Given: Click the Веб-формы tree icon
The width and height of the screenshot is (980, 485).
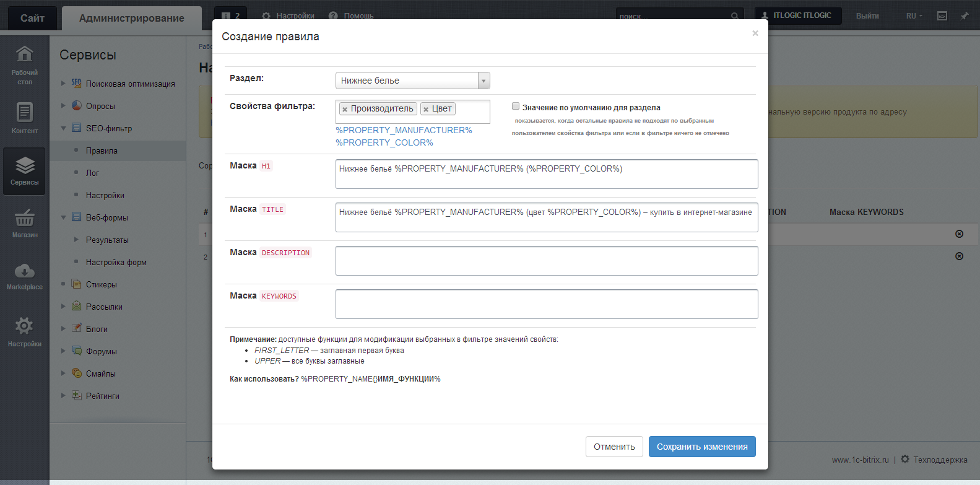Looking at the screenshot, I should [x=77, y=217].
